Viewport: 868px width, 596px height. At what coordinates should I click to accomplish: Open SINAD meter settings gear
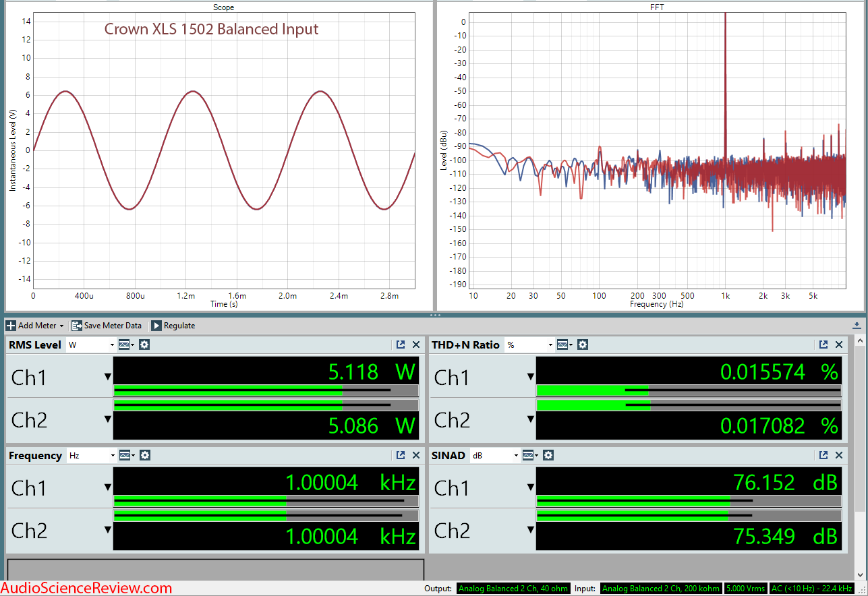548,455
